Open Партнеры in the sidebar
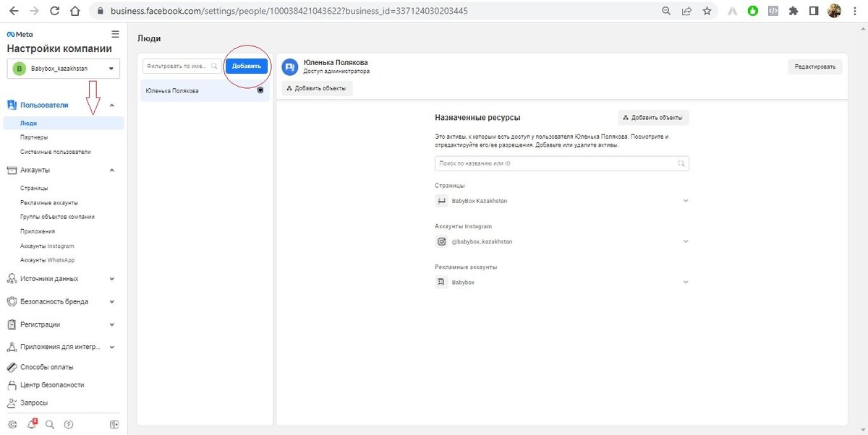Screen dimensions: 868x435 35,137
